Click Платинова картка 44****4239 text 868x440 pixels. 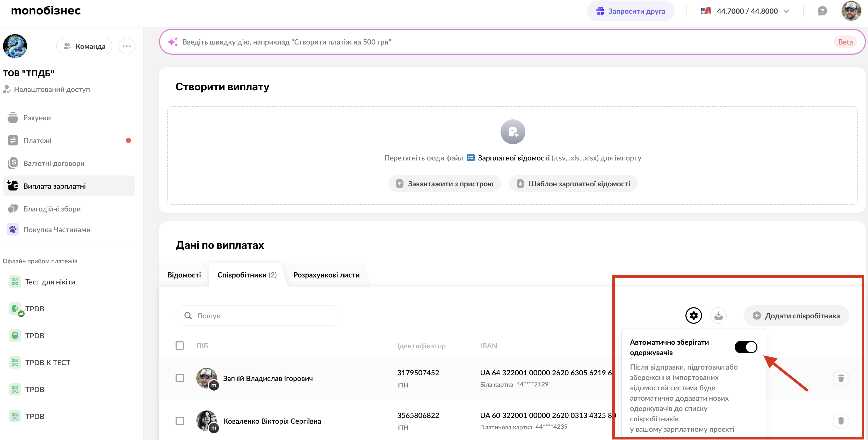click(523, 427)
